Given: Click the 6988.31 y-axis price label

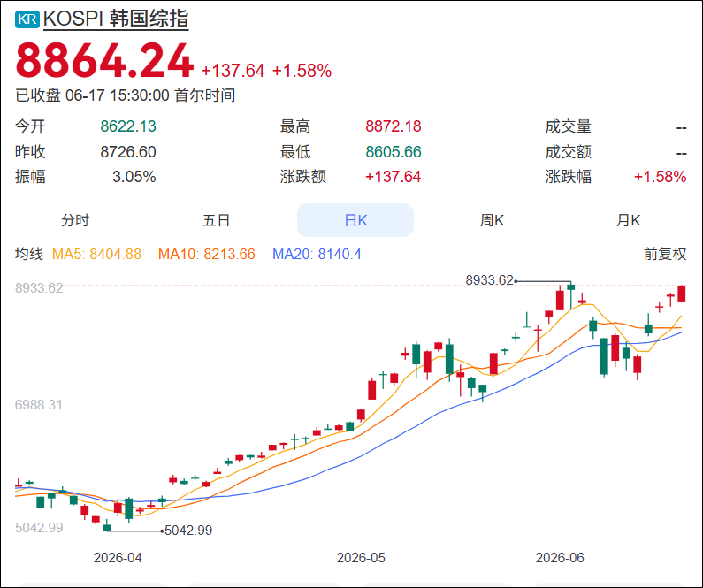Looking at the screenshot, I should coord(39,405).
